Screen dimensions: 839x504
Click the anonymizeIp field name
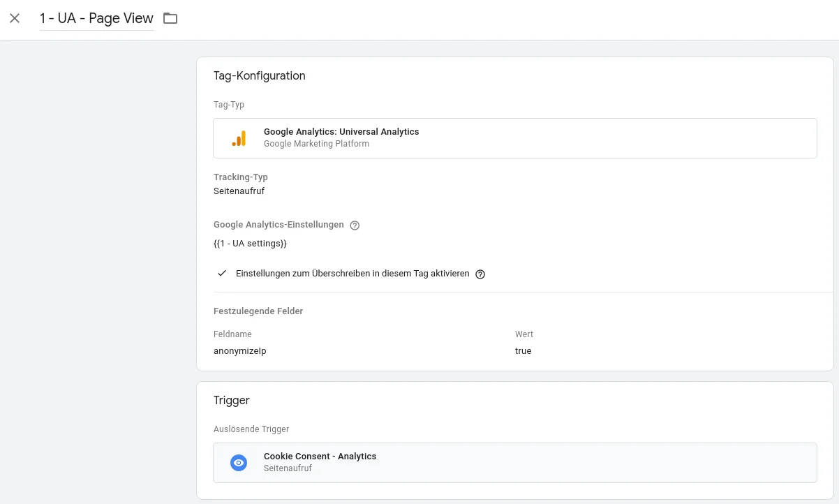point(239,350)
